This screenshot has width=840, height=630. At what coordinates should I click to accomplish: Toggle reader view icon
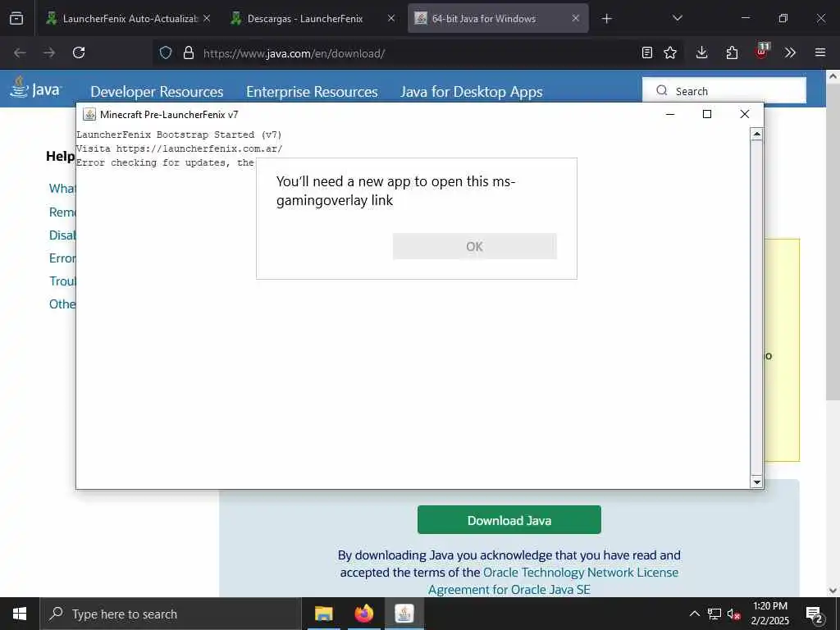(x=647, y=52)
